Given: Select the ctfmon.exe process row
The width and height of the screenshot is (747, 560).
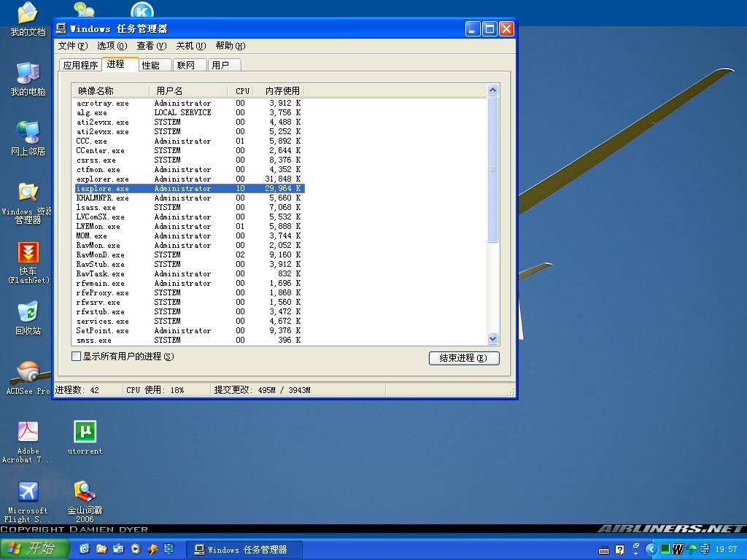Looking at the screenshot, I should tap(190, 169).
